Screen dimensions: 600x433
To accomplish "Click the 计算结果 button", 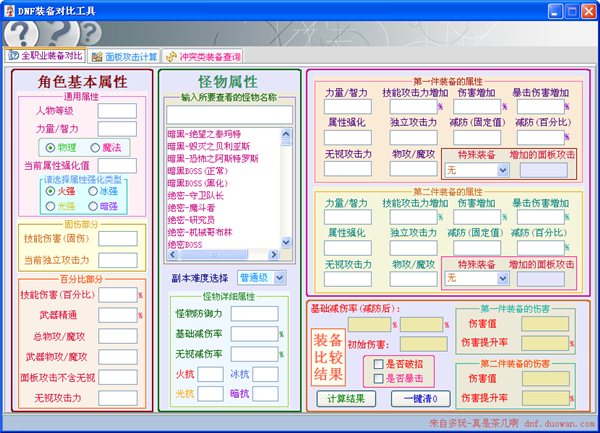I will (x=346, y=399).
